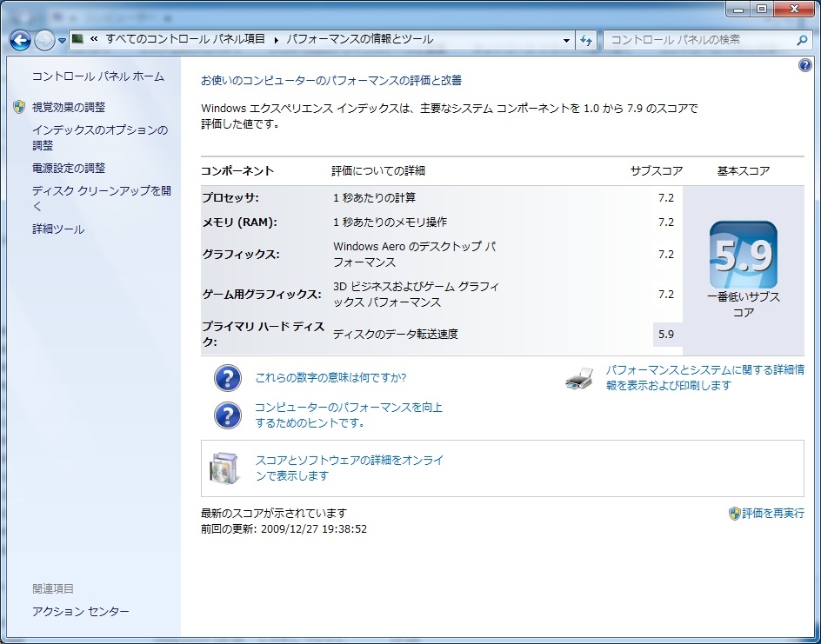Click shield icon beside 評価を再実行
This screenshot has width=821, height=644.
735,514
